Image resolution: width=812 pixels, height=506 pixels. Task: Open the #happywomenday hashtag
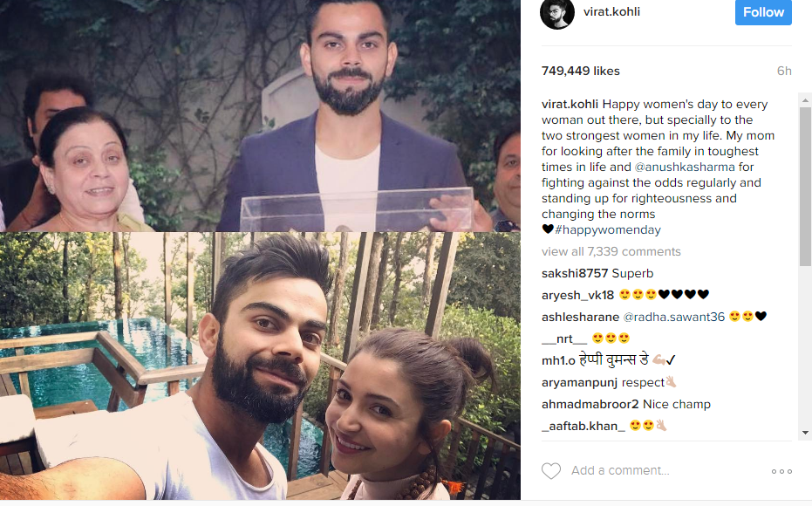click(607, 229)
